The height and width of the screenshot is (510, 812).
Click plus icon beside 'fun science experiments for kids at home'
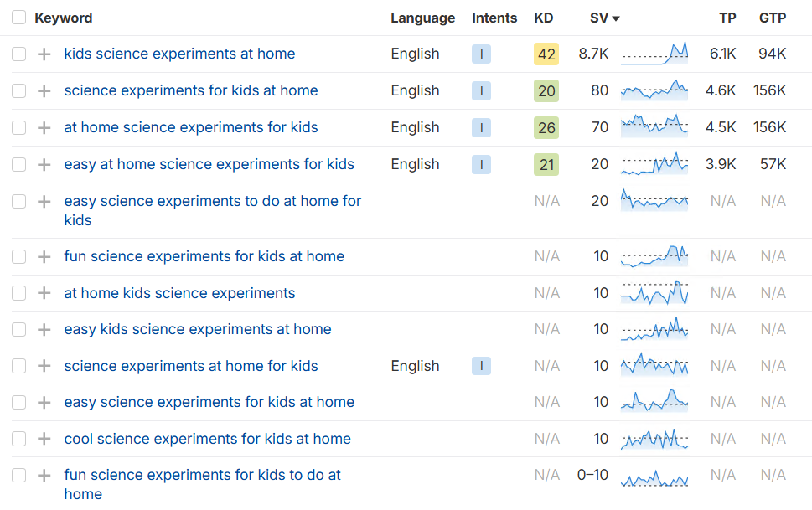click(44, 256)
